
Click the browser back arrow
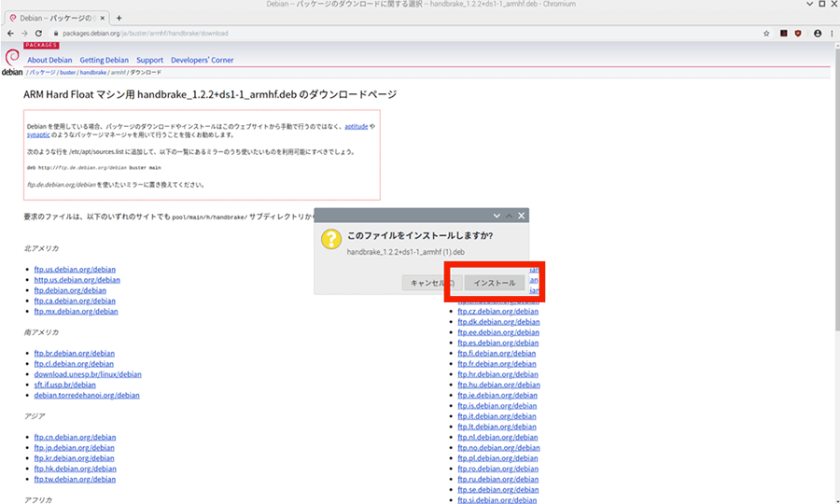10,34
